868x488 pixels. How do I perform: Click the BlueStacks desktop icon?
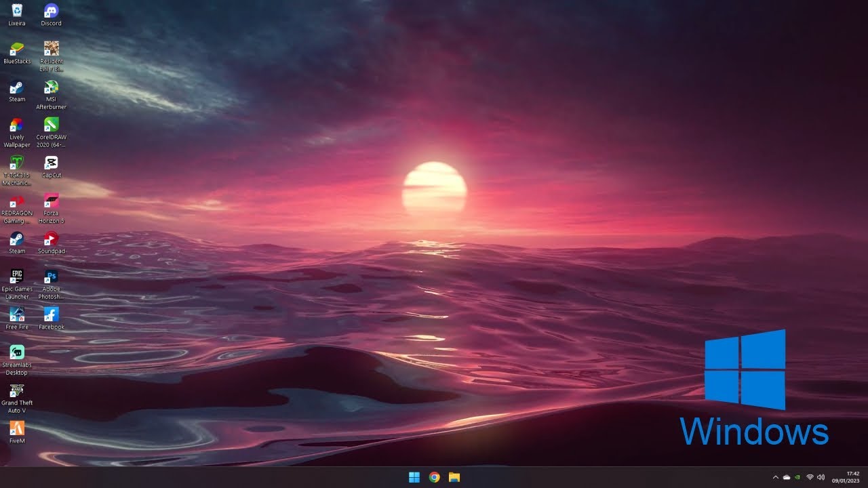point(17,52)
